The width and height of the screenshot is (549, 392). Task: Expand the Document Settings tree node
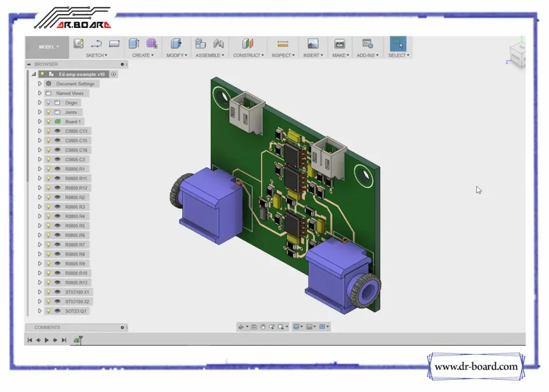(x=40, y=84)
